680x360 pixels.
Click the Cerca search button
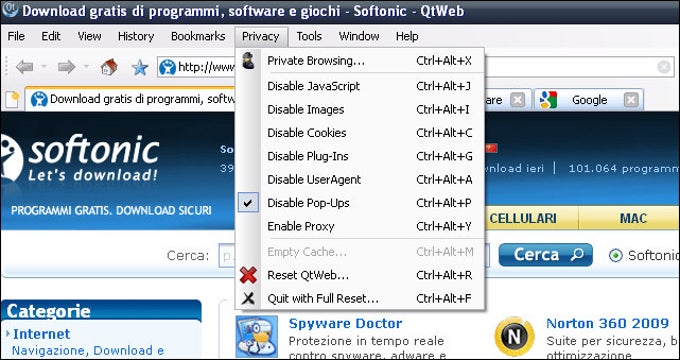coord(546,255)
